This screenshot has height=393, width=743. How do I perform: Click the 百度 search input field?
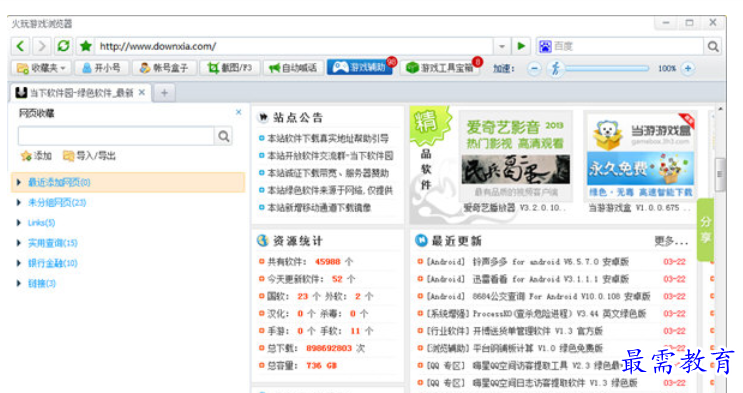point(628,46)
